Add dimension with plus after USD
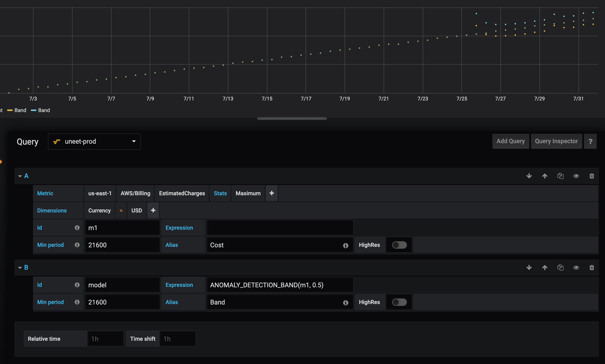Viewport: 605px width, 364px height. (153, 210)
